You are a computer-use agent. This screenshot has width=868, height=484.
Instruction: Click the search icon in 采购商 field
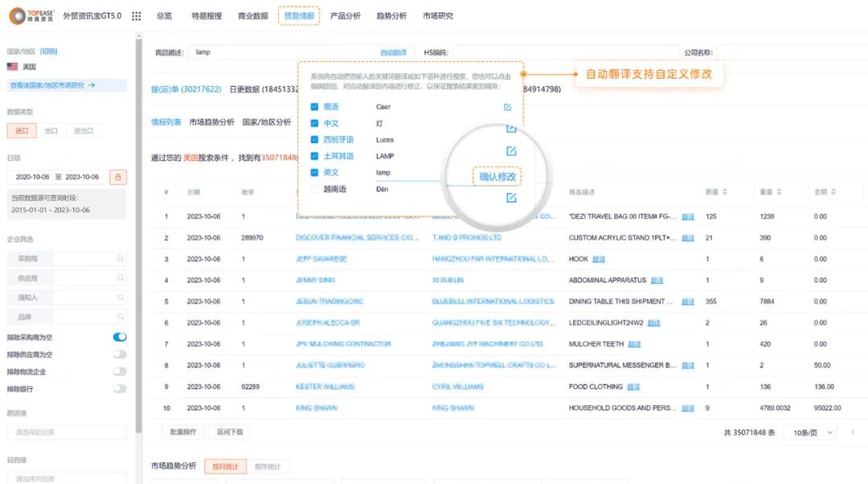pos(120,259)
